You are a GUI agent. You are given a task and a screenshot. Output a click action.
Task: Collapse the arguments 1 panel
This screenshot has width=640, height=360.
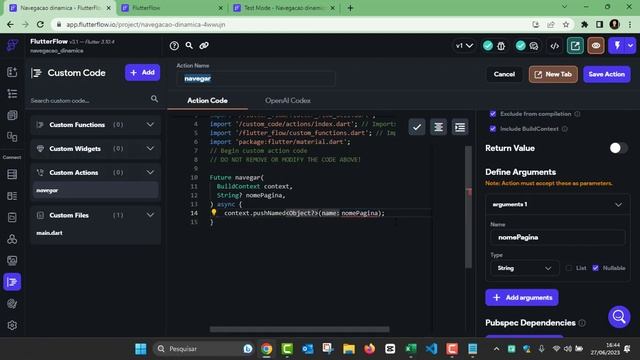(618, 204)
